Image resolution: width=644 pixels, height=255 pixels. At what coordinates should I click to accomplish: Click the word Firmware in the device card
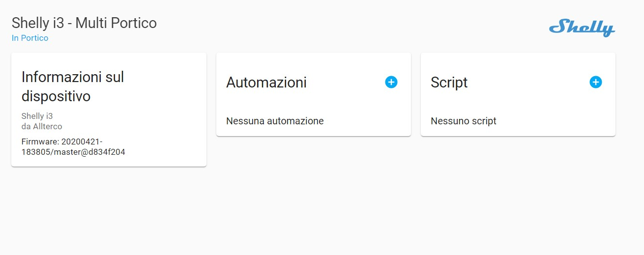40,142
